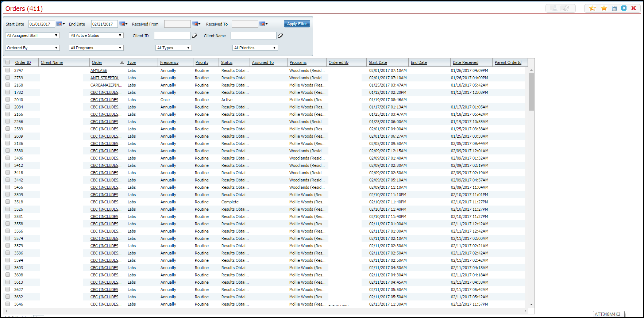This screenshot has width=644, height=318.
Task: Toggle the select-all checkbox in table header
Action: click(x=8, y=62)
